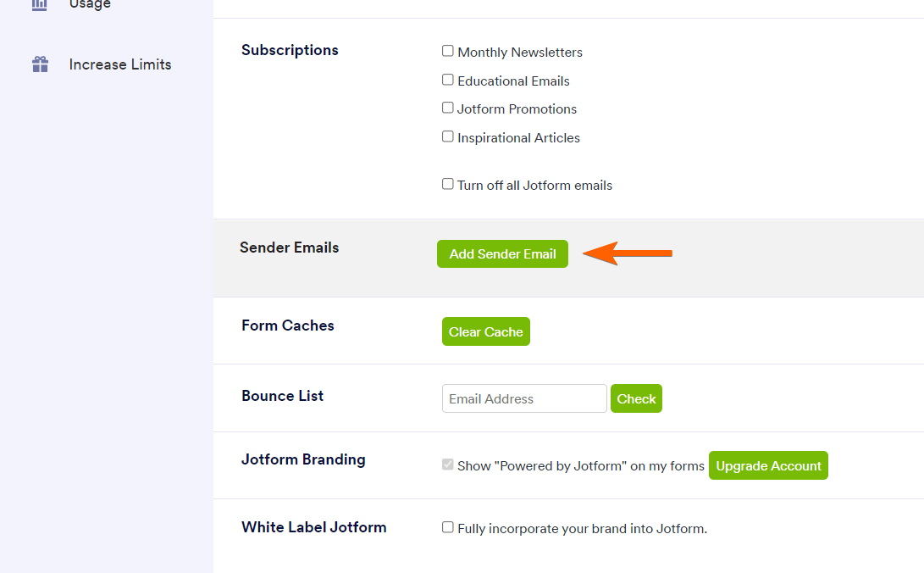The image size is (924, 573).
Task: Select the Inspirational Articles checkbox
Action: (x=448, y=136)
